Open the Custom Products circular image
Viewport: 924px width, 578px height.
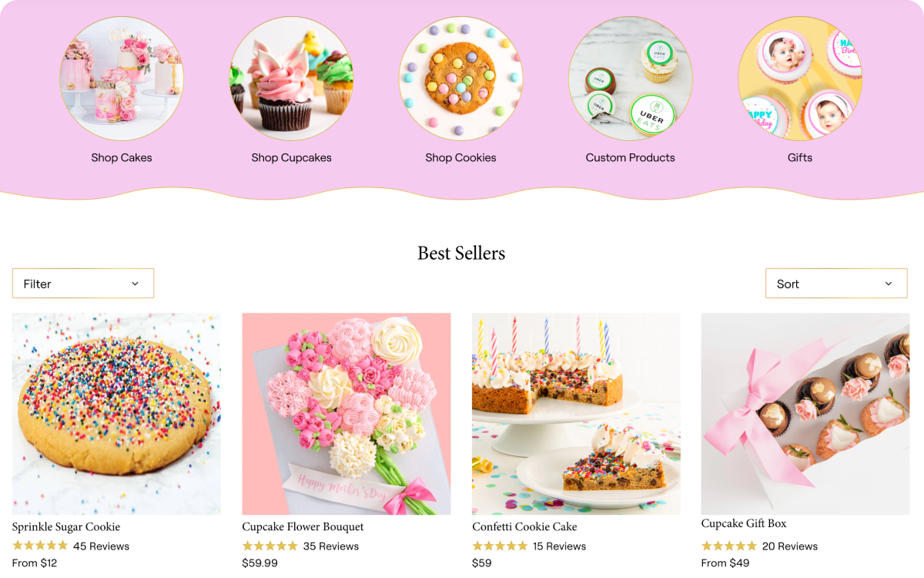point(630,79)
